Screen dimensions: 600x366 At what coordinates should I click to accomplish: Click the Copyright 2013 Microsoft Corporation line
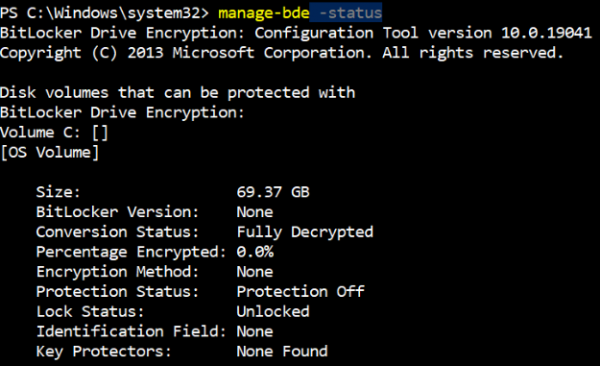(x=282, y=53)
